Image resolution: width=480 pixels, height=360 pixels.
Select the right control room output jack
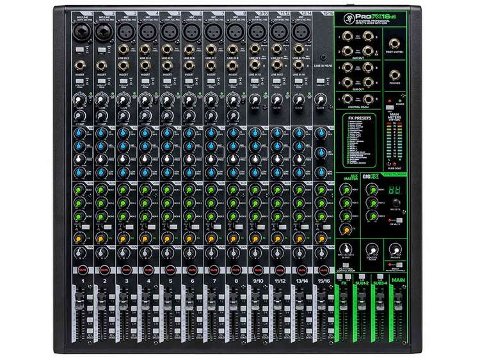pyautogui.click(x=368, y=99)
